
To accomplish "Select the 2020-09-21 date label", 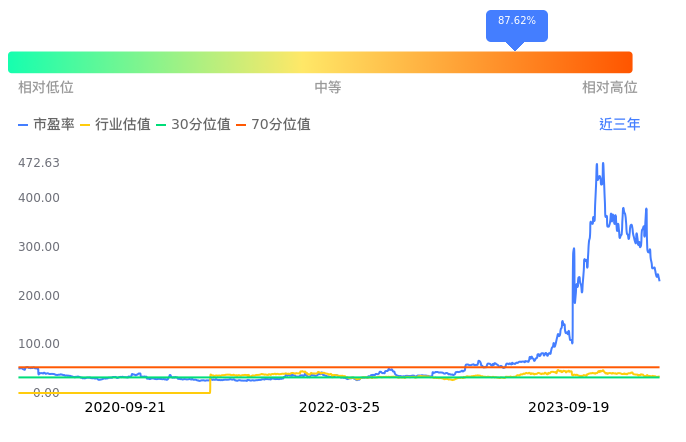I will 125,408.
